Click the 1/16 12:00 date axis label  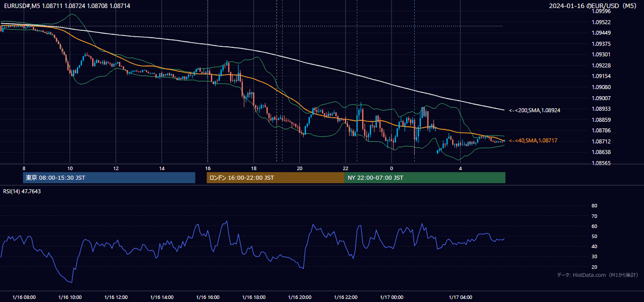point(116,297)
